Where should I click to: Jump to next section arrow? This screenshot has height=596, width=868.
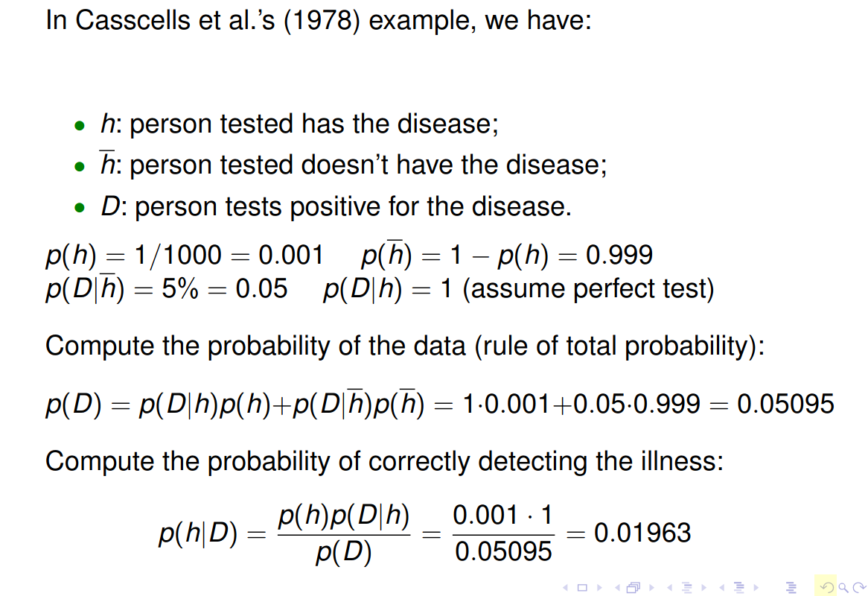coord(756,587)
